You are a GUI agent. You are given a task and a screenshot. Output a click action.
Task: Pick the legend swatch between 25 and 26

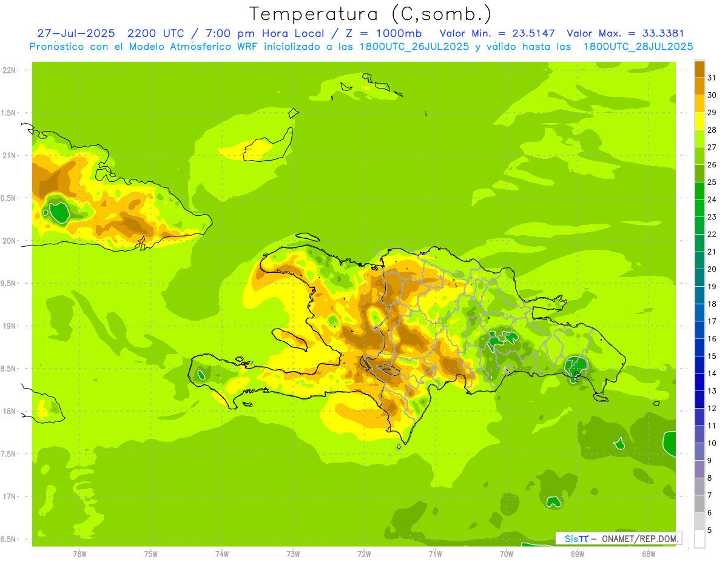pos(699,173)
